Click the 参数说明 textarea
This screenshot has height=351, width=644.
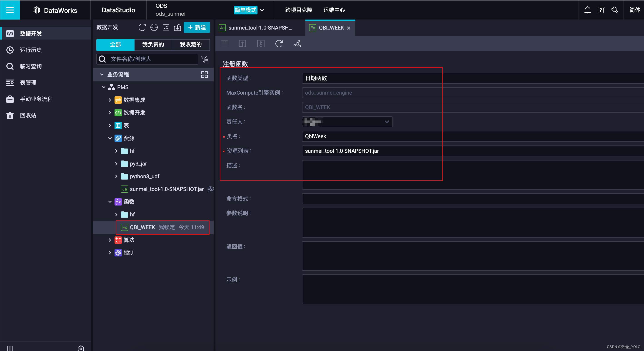pyautogui.click(x=473, y=222)
